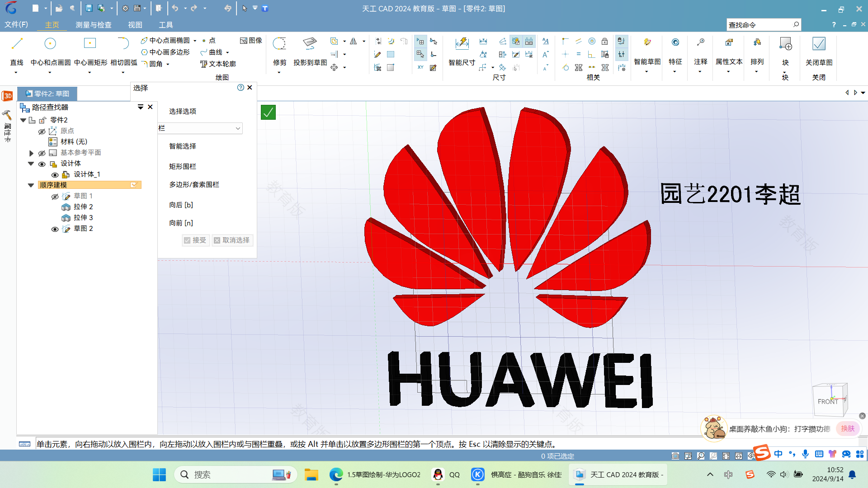Screen dimensions: 868x488
Task: Switch to the 视图 tab
Action: tap(135, 25)
